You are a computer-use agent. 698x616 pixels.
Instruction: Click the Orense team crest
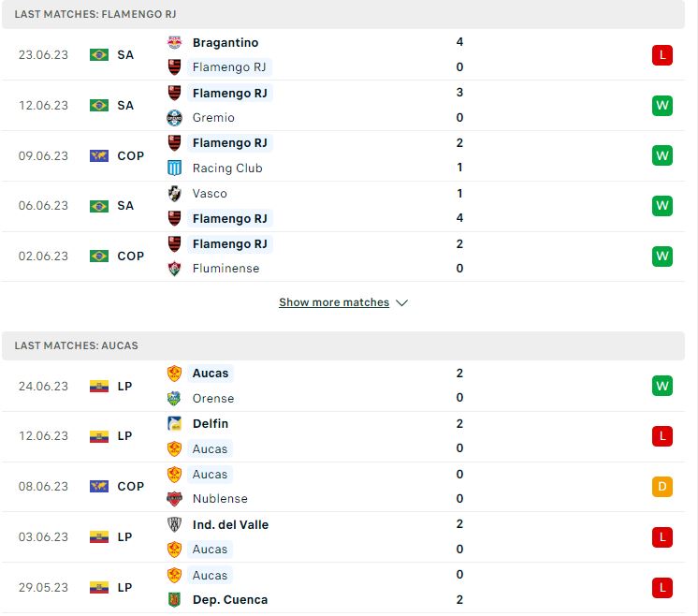[x=174, y=398]
